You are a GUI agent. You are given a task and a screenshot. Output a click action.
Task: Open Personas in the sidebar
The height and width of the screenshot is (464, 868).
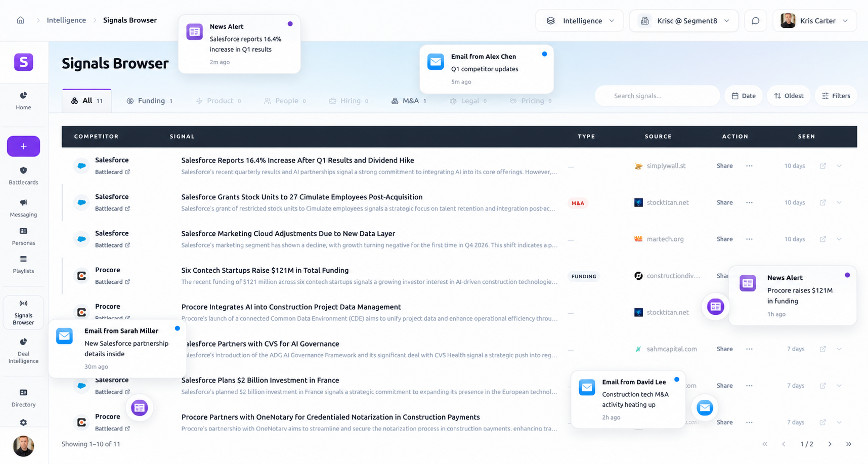coord(23,236)
